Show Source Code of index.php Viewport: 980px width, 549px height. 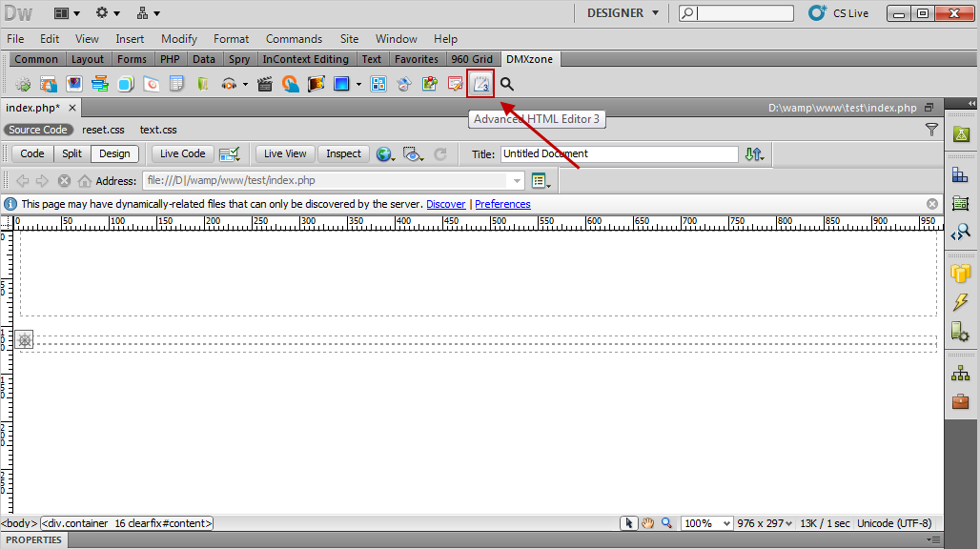(x=37, y=130)
